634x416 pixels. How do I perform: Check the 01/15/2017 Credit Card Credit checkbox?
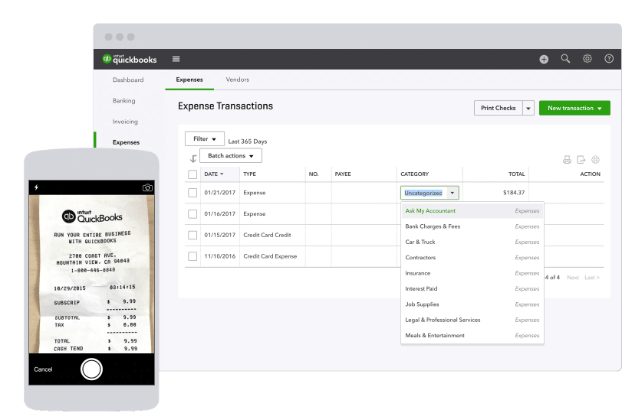point(192,235)
